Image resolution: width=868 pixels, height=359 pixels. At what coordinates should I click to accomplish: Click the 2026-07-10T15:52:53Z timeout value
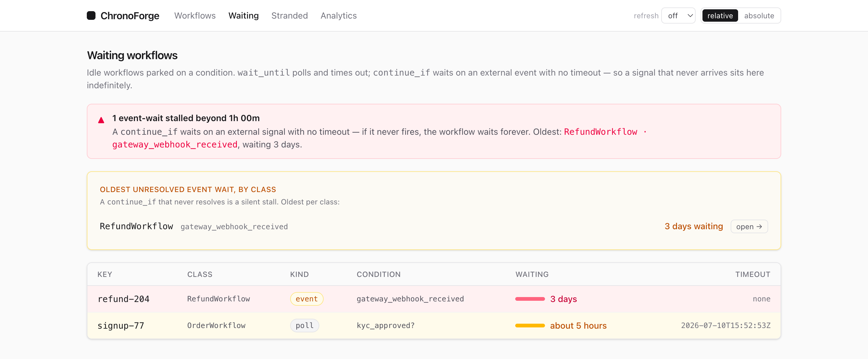tap(725, 325)
